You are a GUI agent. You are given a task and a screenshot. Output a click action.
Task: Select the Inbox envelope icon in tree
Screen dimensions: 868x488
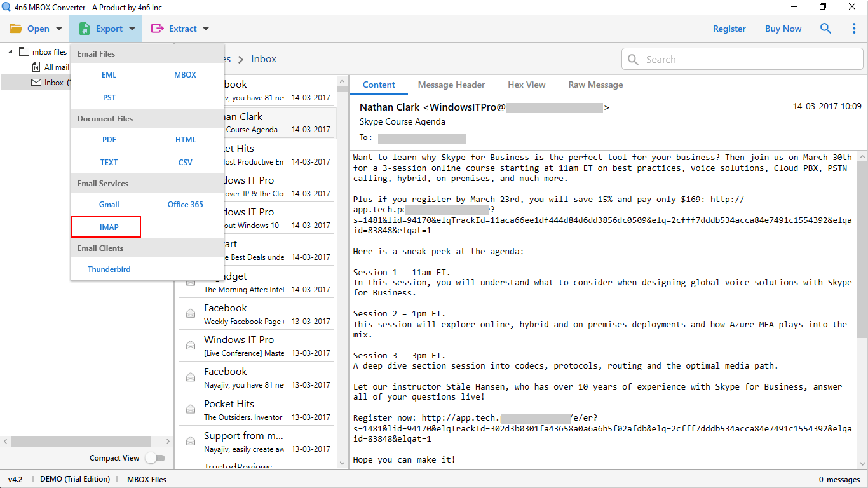(36, 83)
